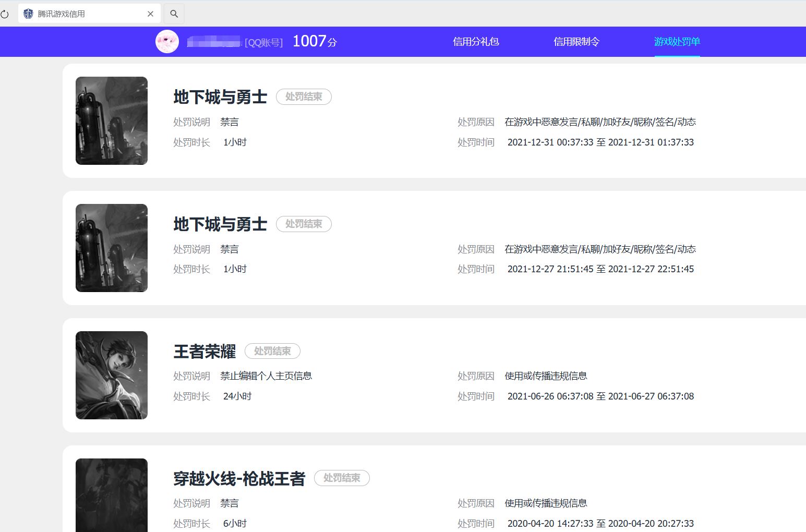Click the 穿越火线-枪战王者 game cover image
806x532 pixels.
tap(112, 495)
